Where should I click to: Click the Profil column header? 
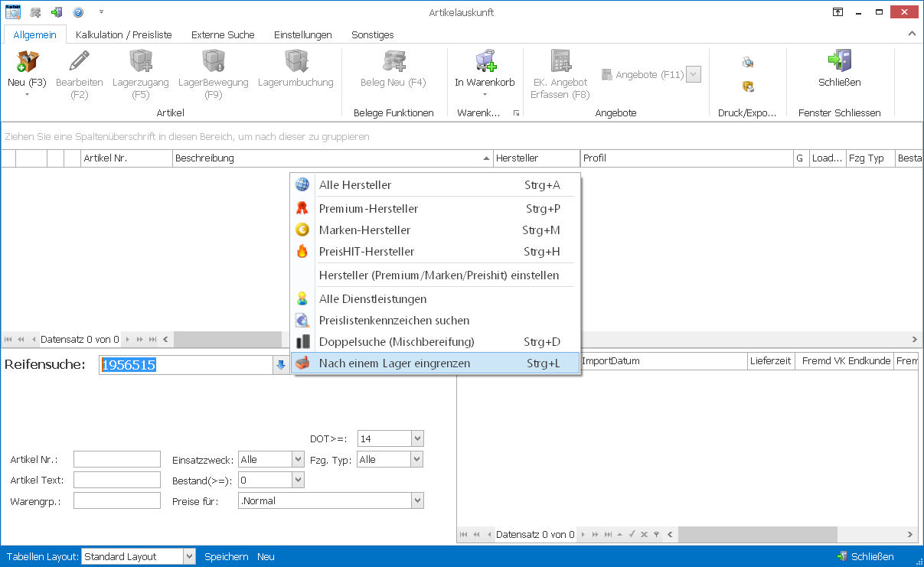pos(687,158)
